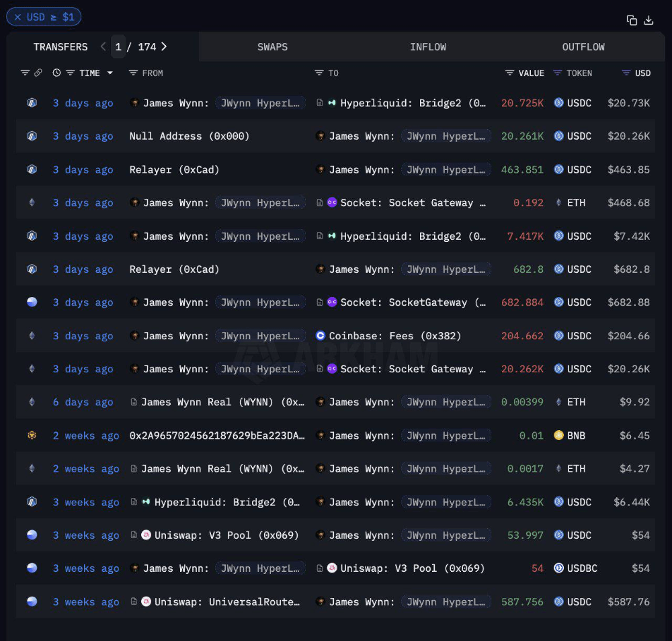Screen dimensions: 672x641
Task: Click the Hyperliquid logo on the 7.417K USDC row
Action: pyautogui.click(x=332, y=236)
